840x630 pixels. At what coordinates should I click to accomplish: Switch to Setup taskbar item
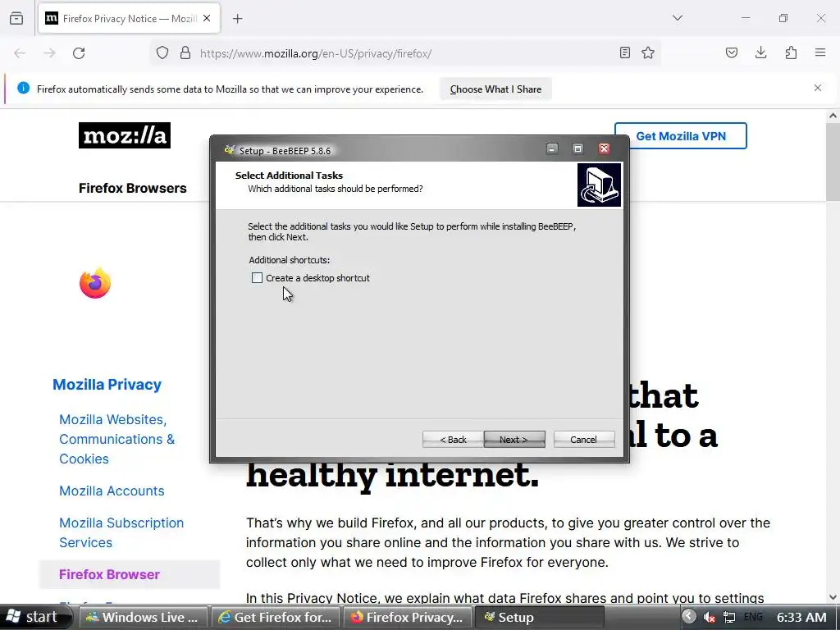540,617
